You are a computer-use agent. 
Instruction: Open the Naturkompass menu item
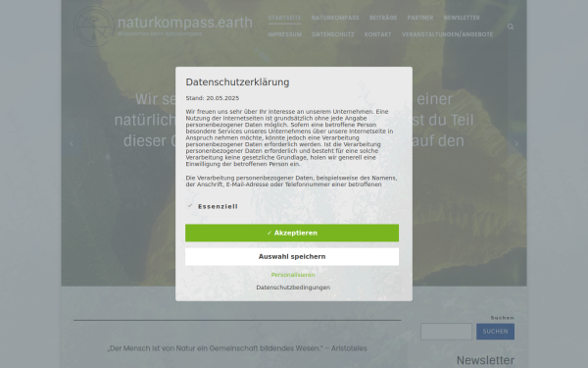pyautogui.click(x=335, y=18)
